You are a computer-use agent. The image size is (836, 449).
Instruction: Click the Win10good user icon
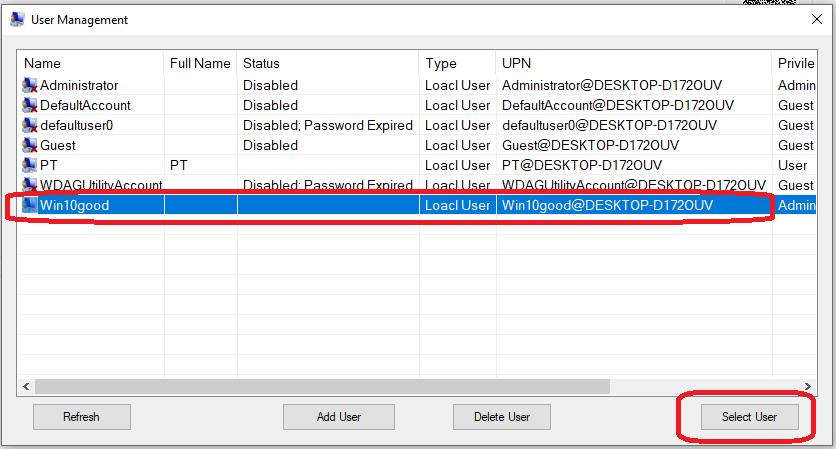[29, 206]
